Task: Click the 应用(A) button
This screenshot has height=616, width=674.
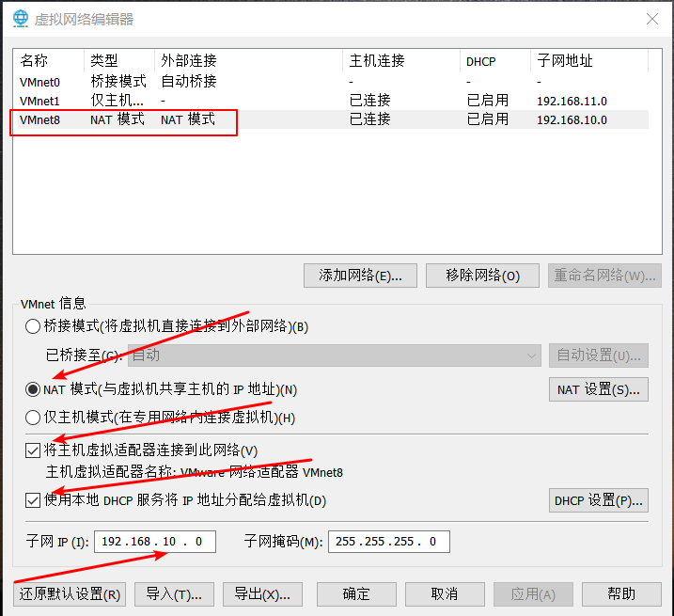Action: 533,594
